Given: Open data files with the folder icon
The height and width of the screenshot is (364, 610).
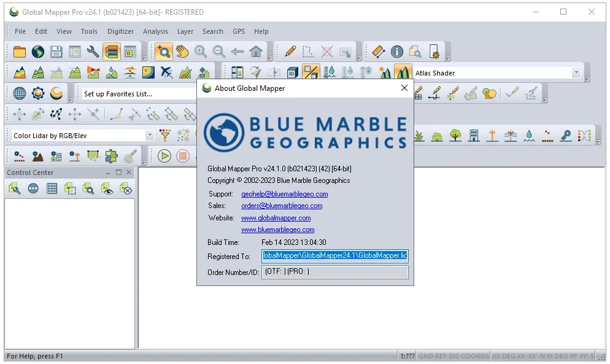Looking at the screenshot, I should click(20, 52).
